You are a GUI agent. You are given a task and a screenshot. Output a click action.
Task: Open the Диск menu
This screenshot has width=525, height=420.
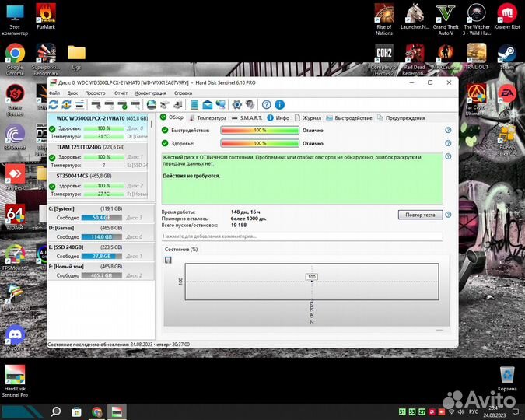click(72, 93)
